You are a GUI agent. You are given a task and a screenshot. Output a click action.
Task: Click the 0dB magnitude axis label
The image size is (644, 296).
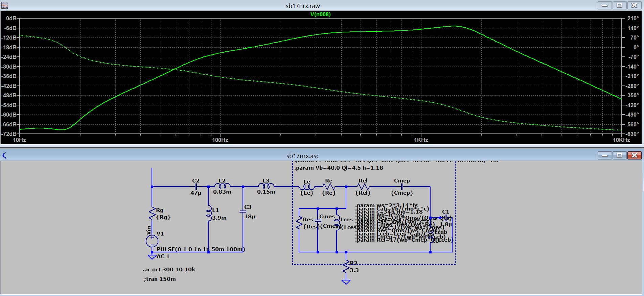(11, 19)
